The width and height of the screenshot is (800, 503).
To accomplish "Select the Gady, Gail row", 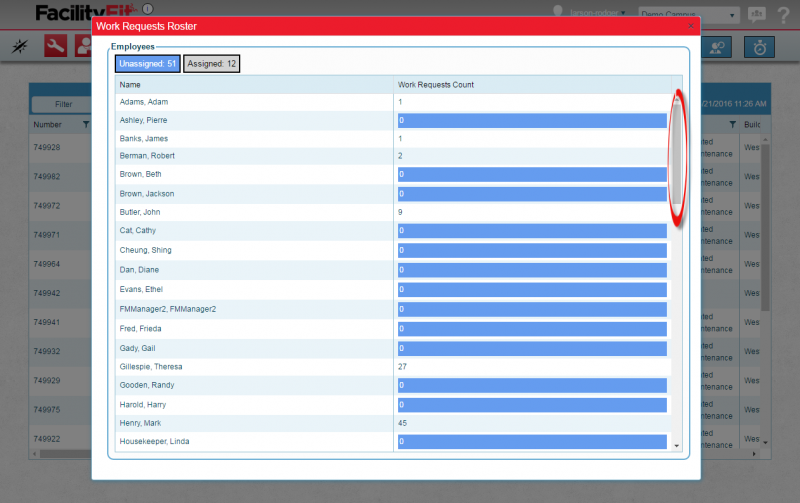I will click(393, 348).
